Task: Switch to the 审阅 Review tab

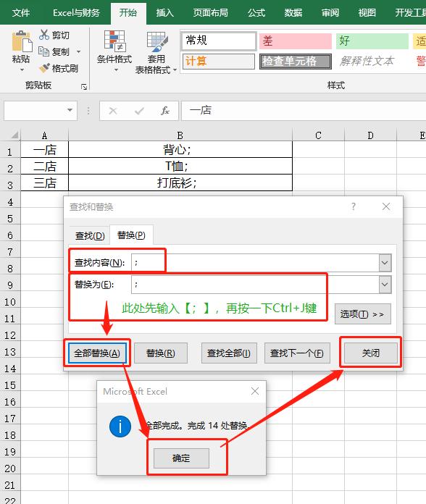Action: [x=330, y=12]
